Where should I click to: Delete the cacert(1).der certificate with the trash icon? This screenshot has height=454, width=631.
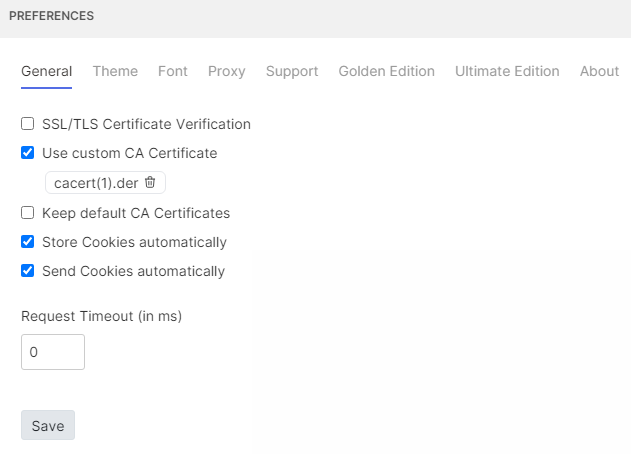tap(150, 182)
